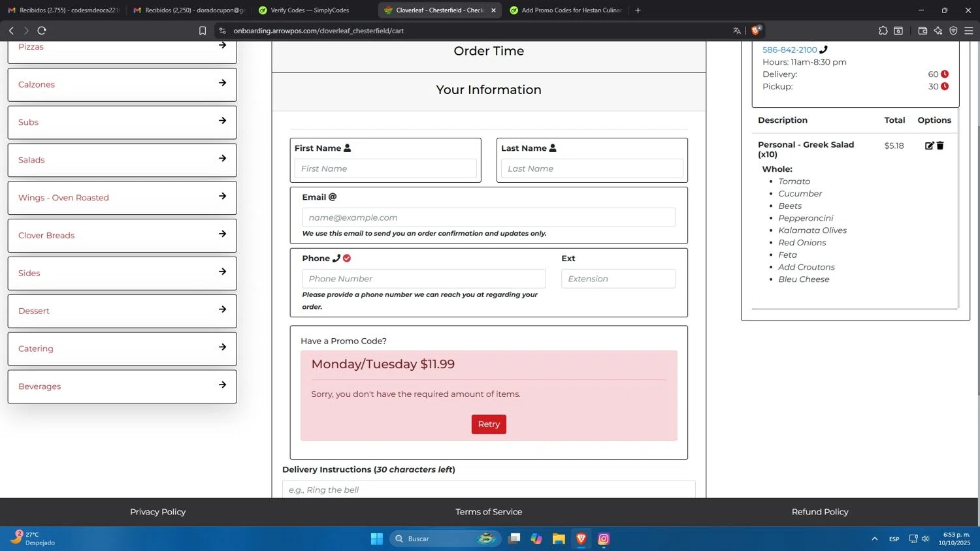
Task: Call the 586-842-2100 phone link
Action: 789,50
